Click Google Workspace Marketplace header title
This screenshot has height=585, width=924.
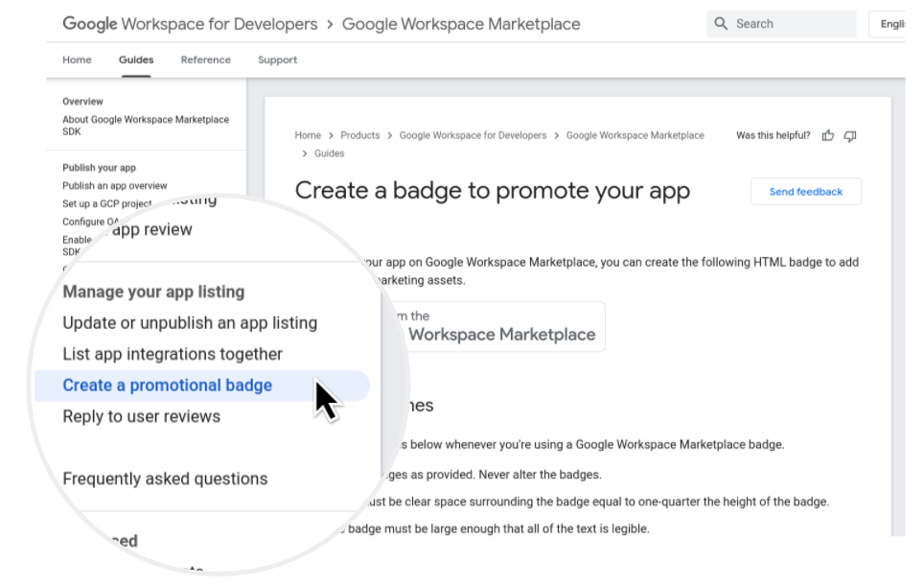(x=461, y=24)
